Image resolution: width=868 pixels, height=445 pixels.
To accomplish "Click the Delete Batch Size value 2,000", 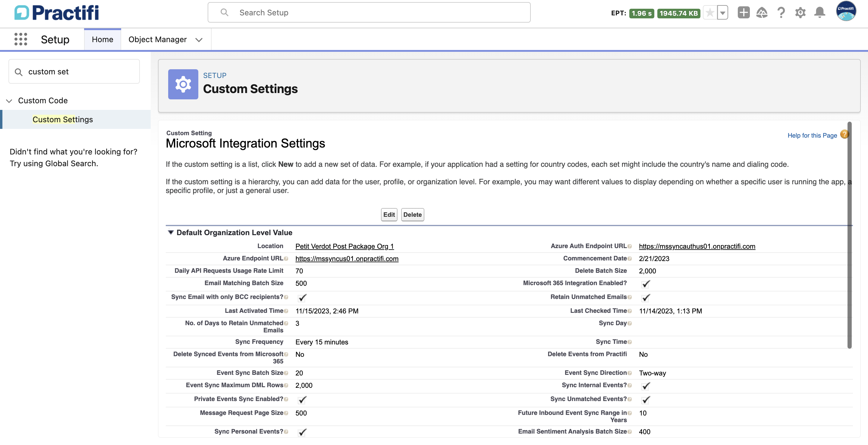I will pos(647,271).
